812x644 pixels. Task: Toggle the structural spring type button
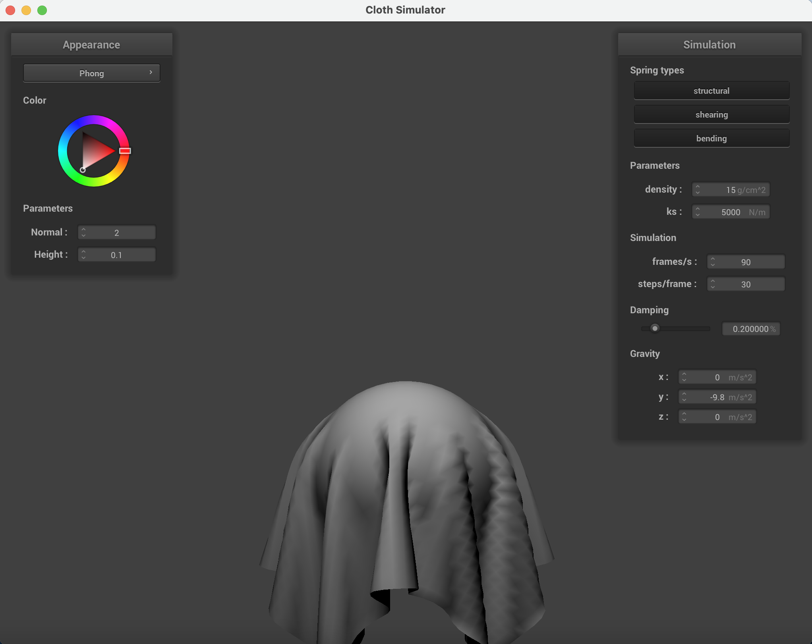(711, 91)
